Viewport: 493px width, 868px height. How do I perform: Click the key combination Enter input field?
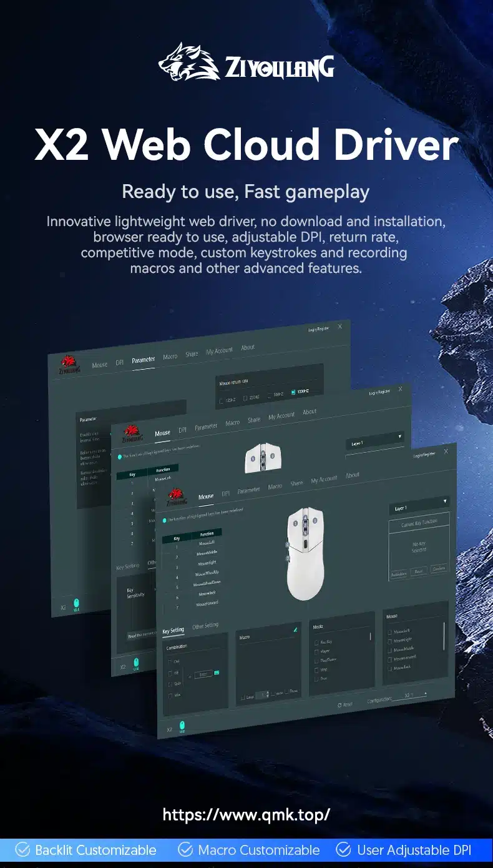[x=203, y=674]
